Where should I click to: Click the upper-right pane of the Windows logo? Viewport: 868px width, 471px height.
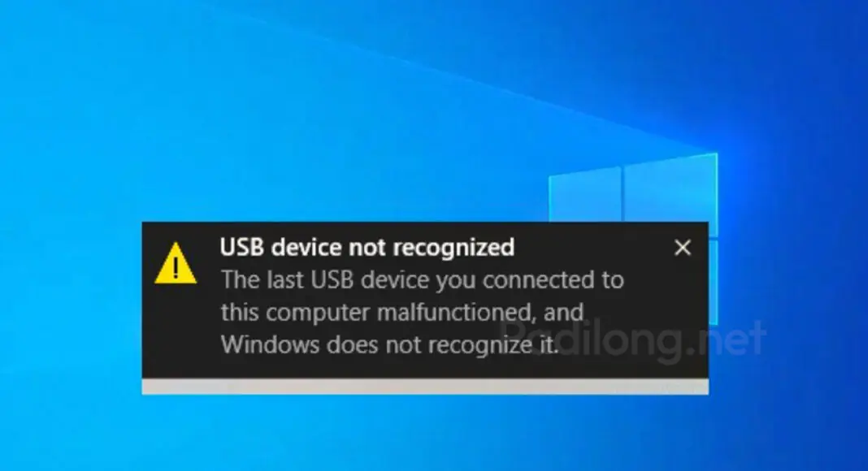[x=671, y=188]
